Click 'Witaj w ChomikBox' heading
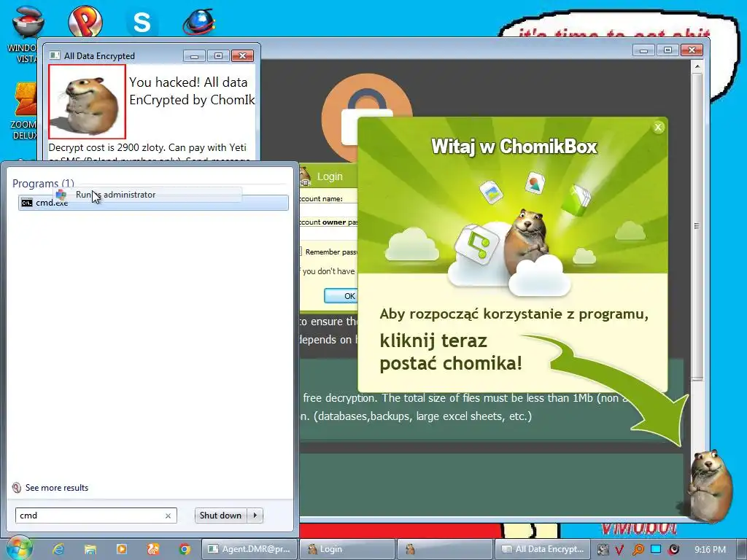This screenshot has height=560, width=747. pos(514,146)
